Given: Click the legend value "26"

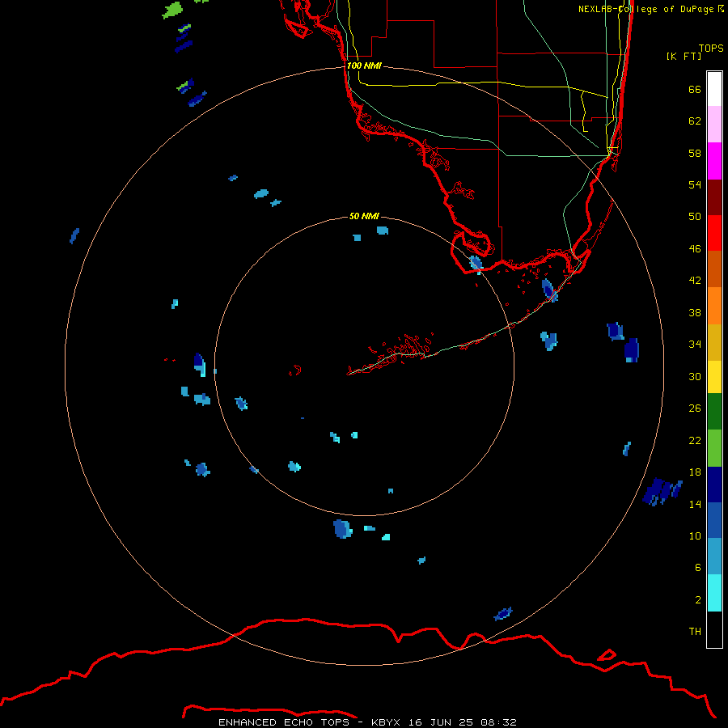Looking at the screenshot, I should pos(695,408).
